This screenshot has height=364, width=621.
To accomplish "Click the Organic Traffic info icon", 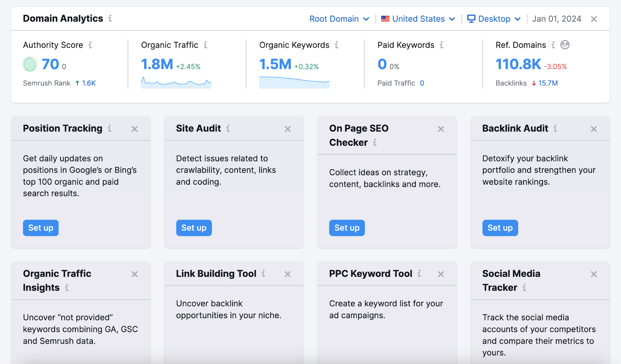I will pos(205,45).
